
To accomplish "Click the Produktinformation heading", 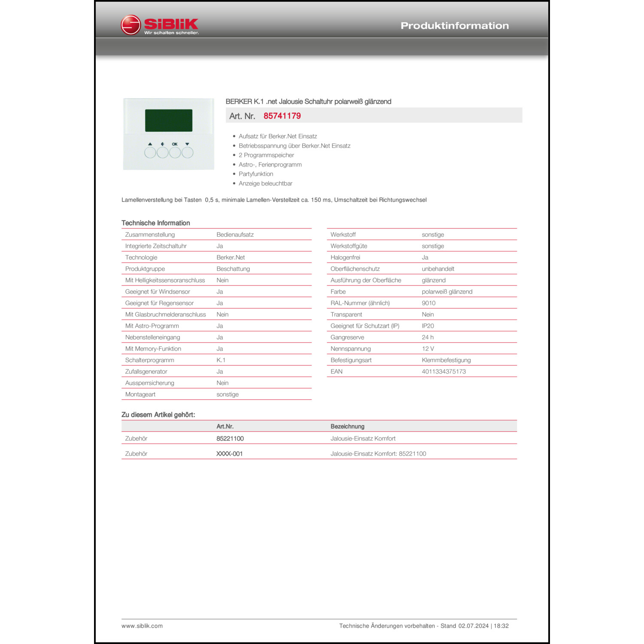I will [x=455, y=26].
